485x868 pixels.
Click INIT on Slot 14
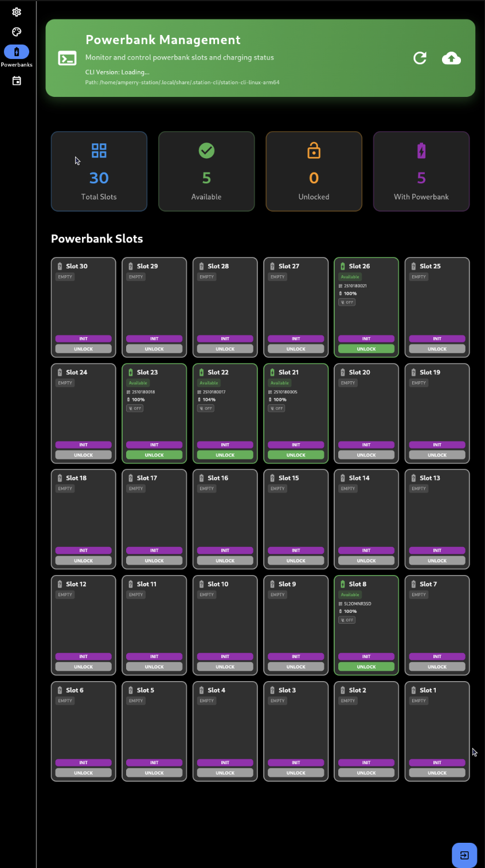[x=366, y=550]
